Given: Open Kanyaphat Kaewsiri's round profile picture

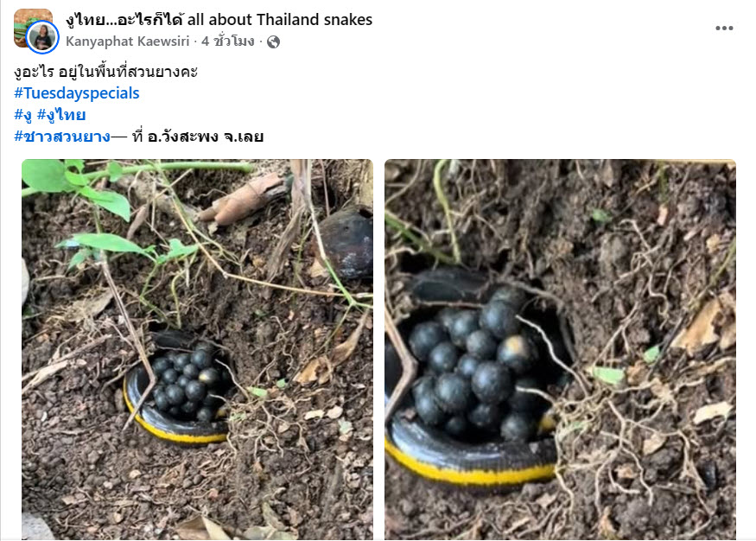Looking at the screenshot, I should (x=42, y=37).
